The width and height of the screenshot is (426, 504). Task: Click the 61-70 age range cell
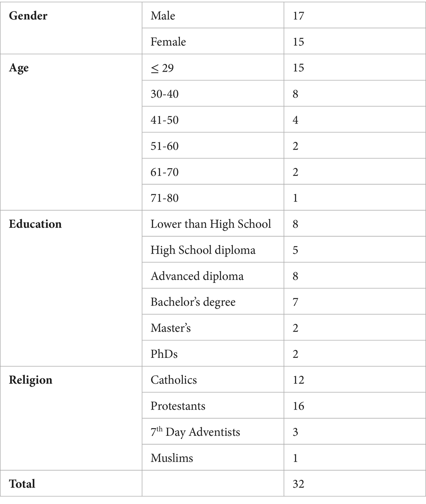pyautogui.click(x=164, y=172)
